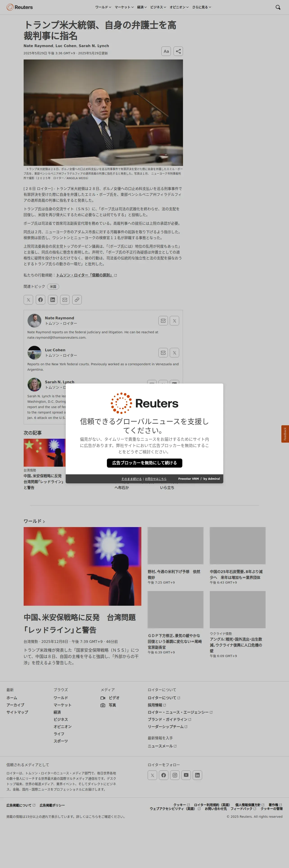The width and height of the screenshot is (289, 868).
Task: Open Nate Raymond author name link
Action: (x=60, y=318)
